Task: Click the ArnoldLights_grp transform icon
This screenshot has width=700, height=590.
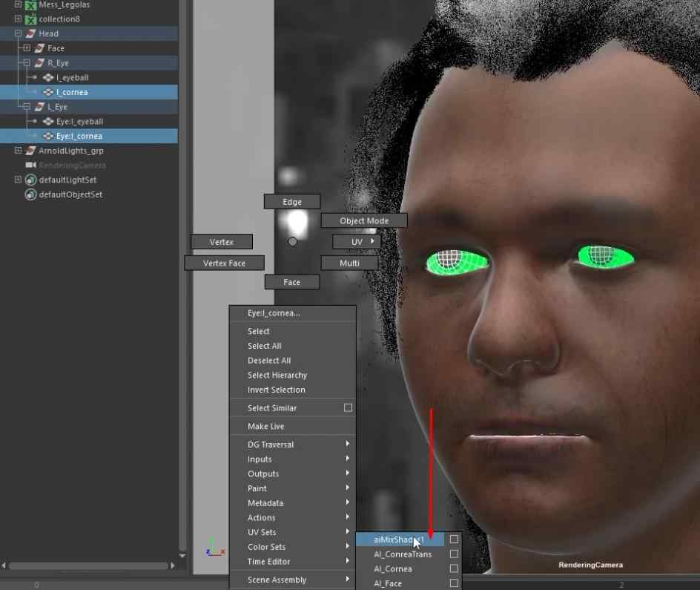Action: pyautogui.click(x=30, y=151)
